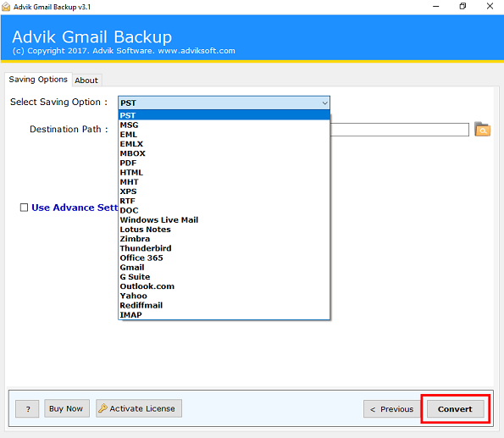This screenshot has width=504, height=438.
Task: Click the Advik app icon in the title bar
Action: (6, 7)
